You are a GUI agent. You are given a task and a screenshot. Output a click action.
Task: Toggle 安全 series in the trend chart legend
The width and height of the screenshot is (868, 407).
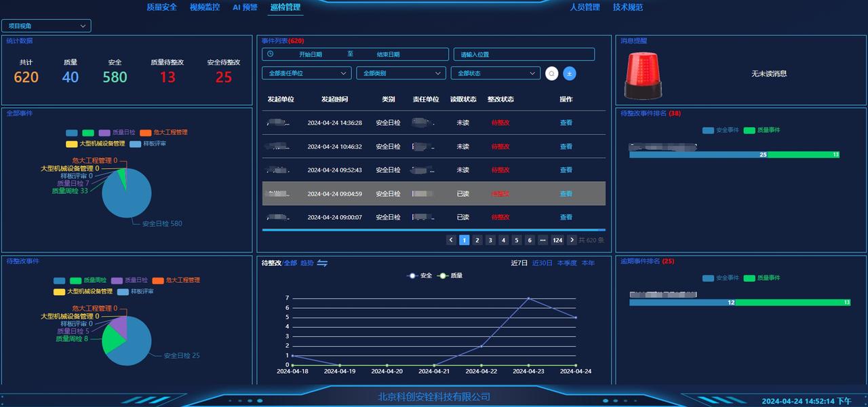click(x=419, y=276)
